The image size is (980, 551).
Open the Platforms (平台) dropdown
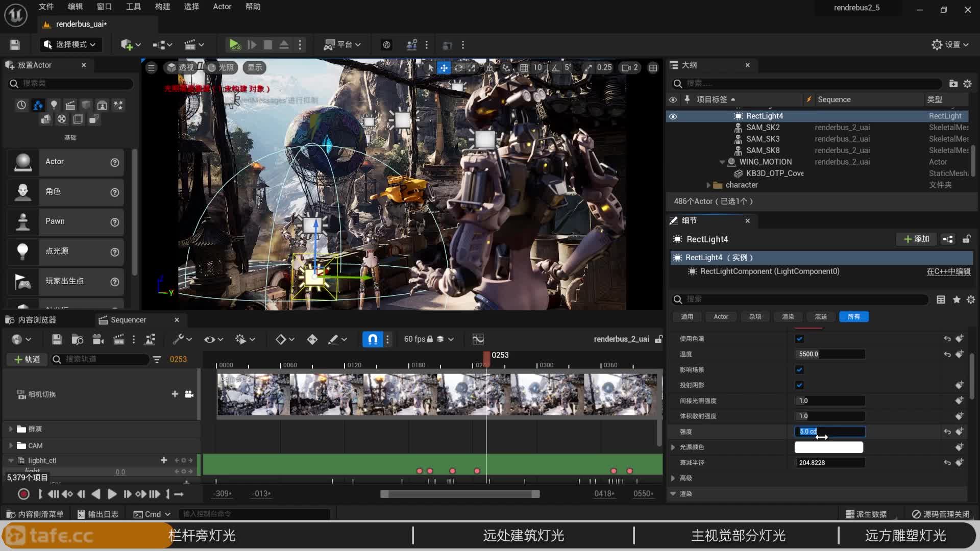coord(342,45)
